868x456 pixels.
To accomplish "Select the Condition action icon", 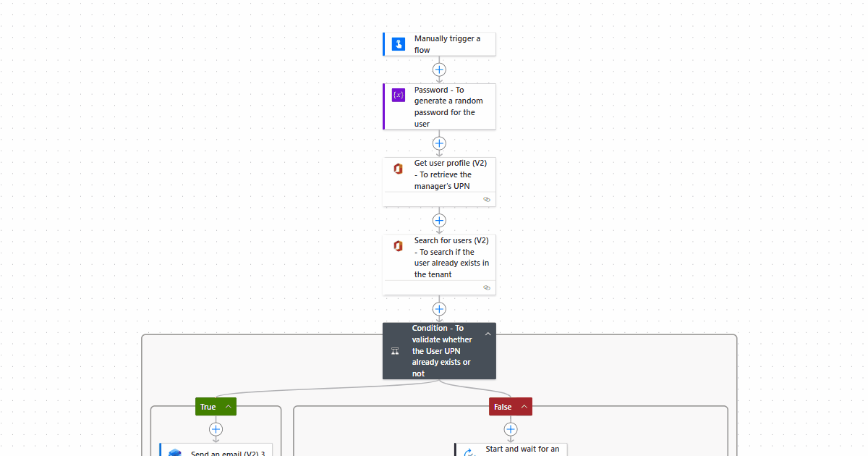I will (395, 350).
